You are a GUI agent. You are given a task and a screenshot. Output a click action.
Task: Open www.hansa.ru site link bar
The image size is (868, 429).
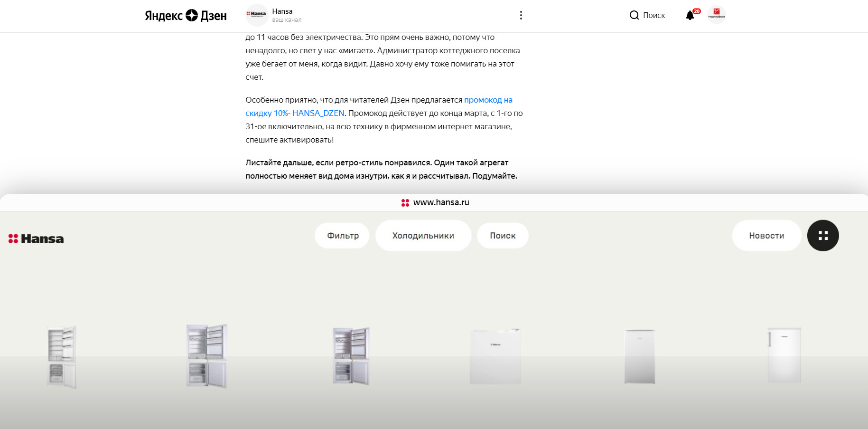point(435,202)
